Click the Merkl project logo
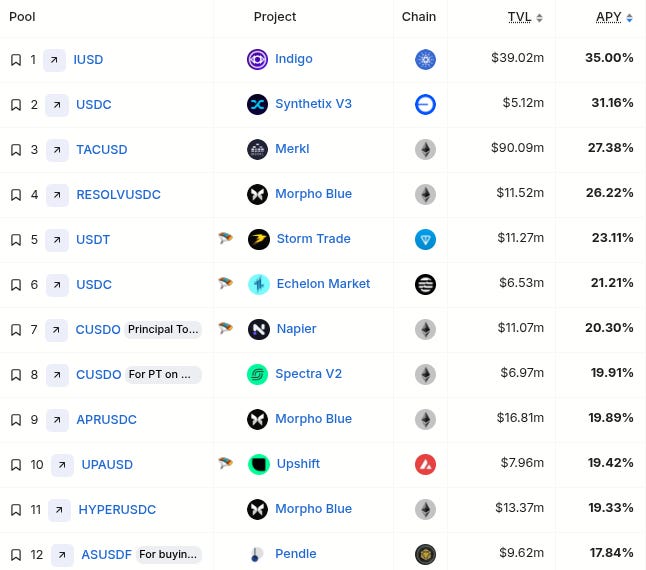The height and width of the screenshot is (570, 646). (x=257, y=149)
